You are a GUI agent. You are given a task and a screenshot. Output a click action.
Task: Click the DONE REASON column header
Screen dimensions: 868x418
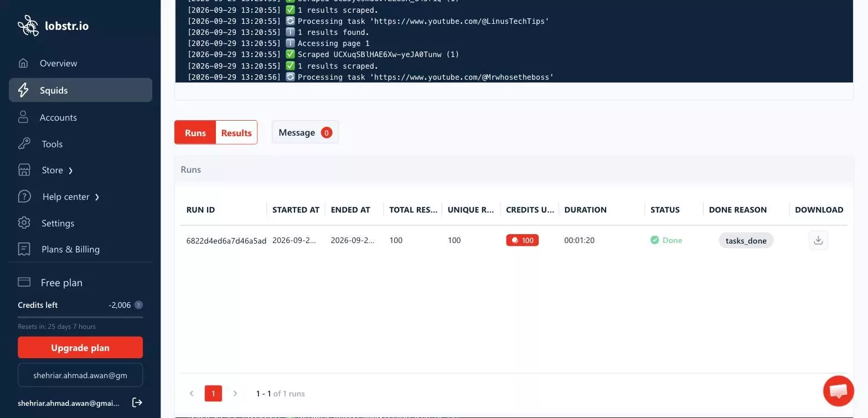click(738, 210)
